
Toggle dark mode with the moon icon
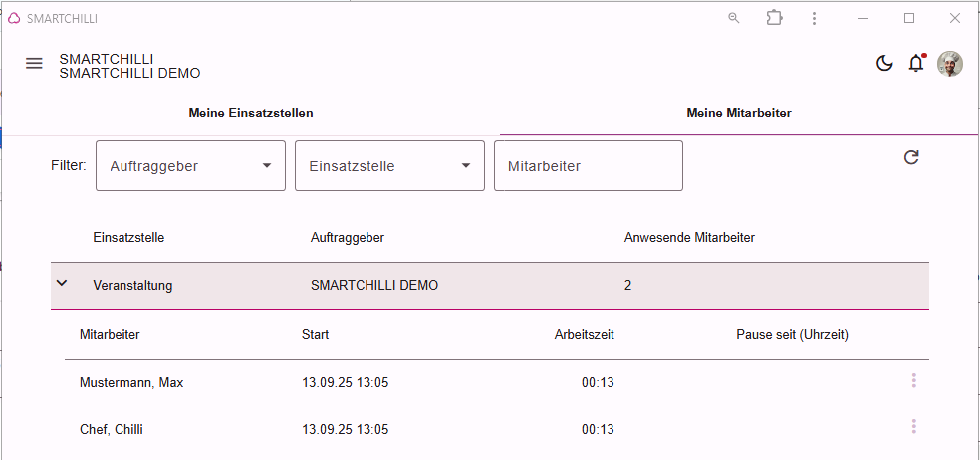884,63
